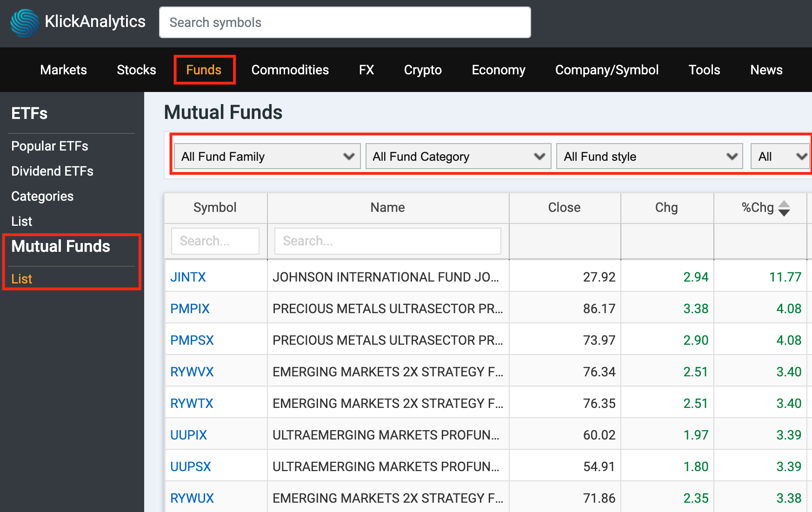Open the Crypto menu
The height and width of the screenshot is (512, 812).
pyautogui.click(x=423, y=70)
